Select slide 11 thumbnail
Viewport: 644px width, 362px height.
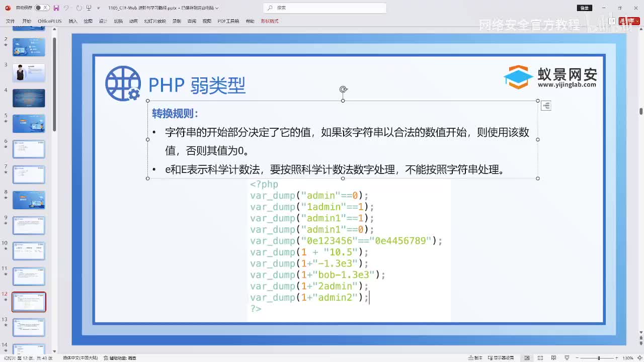point(29,277)
